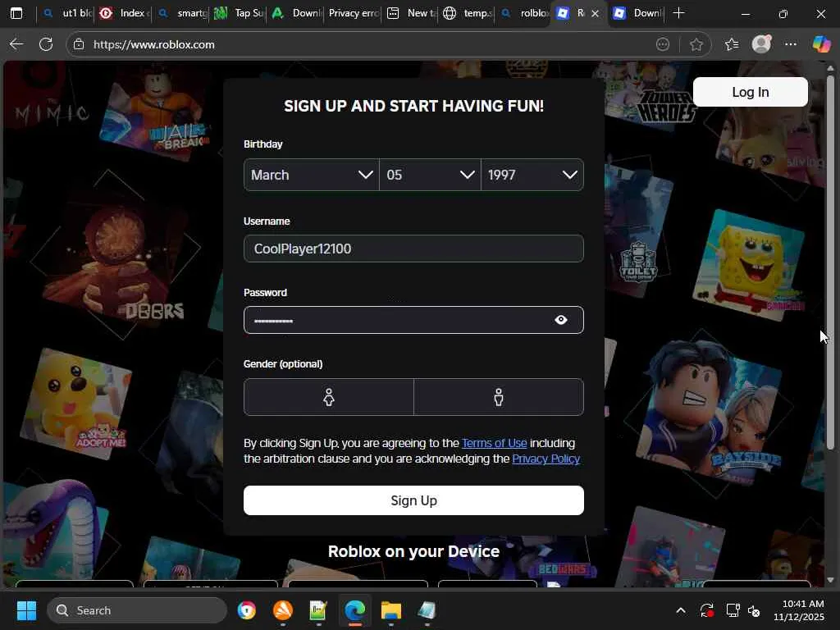Switch to the 'rolblox' search tab
The width and height of the screenshot is (840, 630).
pyautogui.click(x=525, y=13)
